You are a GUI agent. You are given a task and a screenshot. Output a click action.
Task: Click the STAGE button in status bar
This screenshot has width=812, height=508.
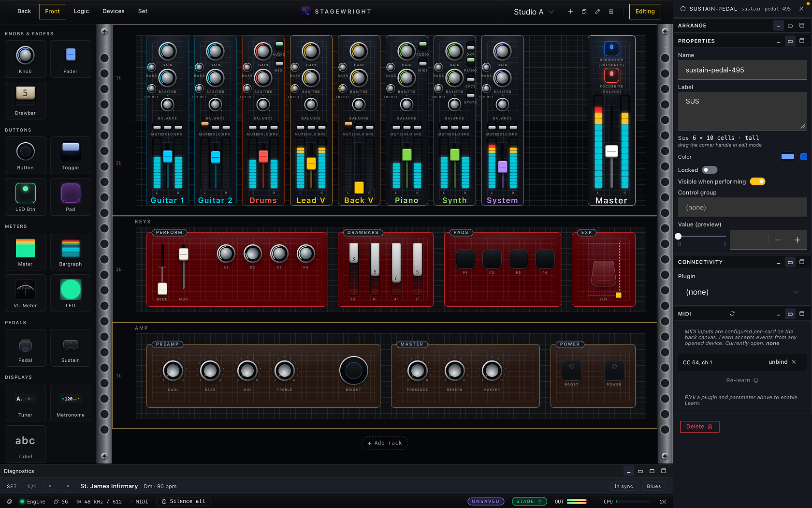pyautogui.click(x=529, y=501)
